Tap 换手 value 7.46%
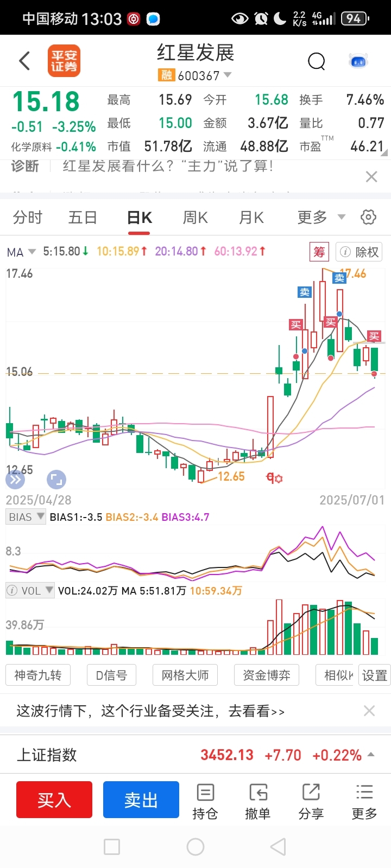 click(x=365, y=100)
